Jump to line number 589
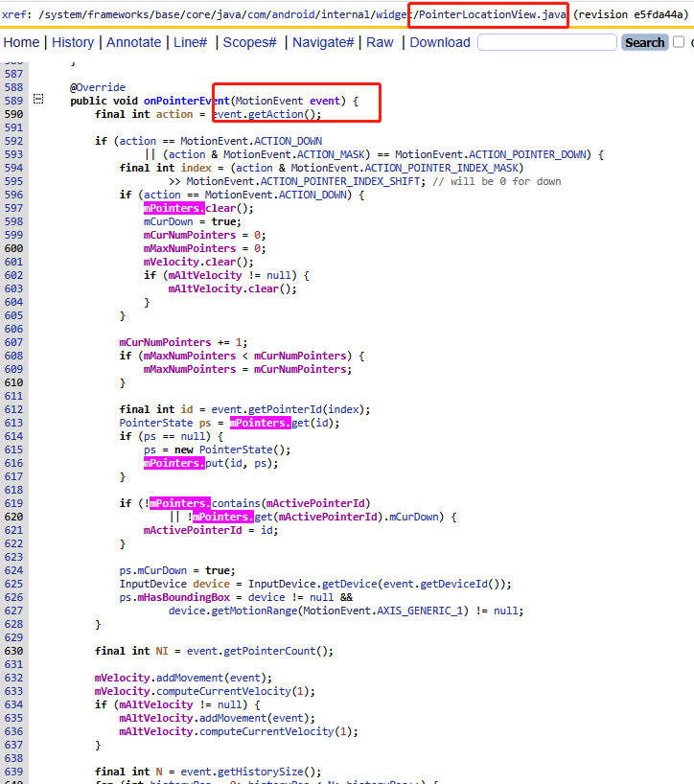This screenshot has width=694, height=784. click(x=13, y=101)
